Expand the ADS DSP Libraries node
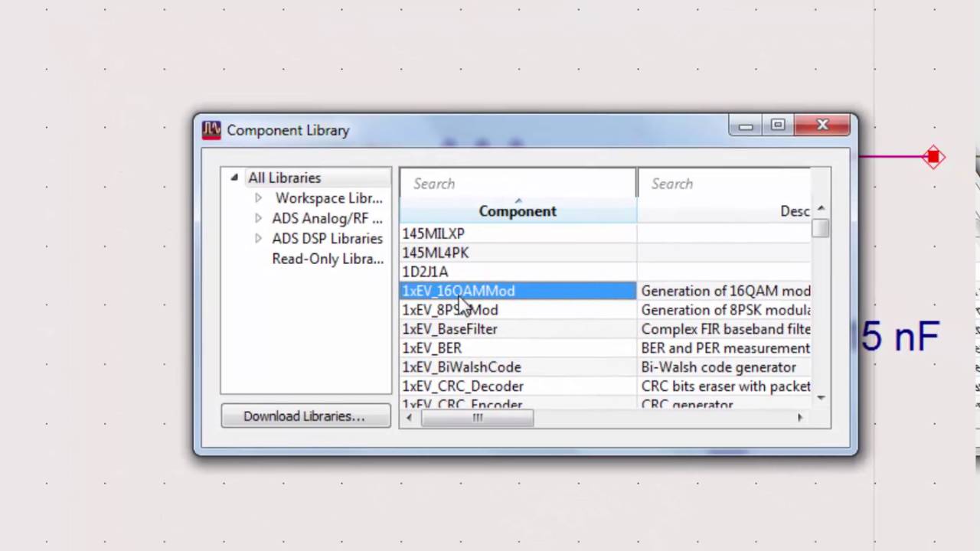 click(x=258, y=238)
